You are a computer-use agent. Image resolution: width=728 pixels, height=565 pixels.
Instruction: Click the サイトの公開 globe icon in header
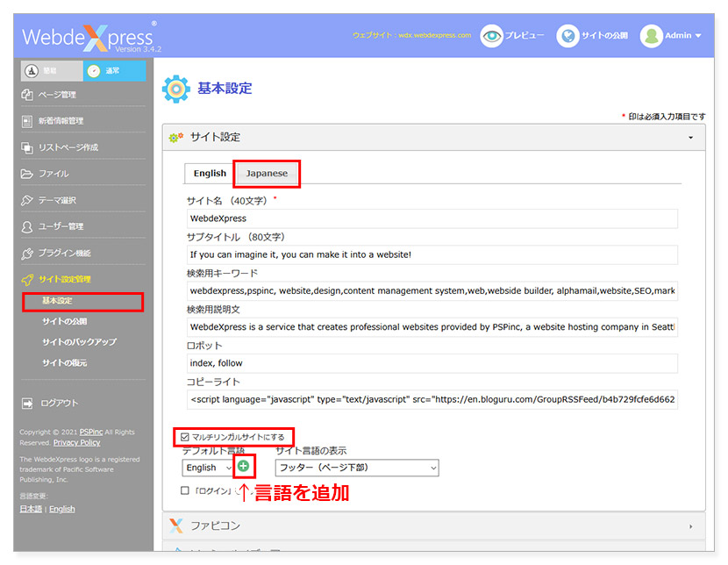click(567, 36)
